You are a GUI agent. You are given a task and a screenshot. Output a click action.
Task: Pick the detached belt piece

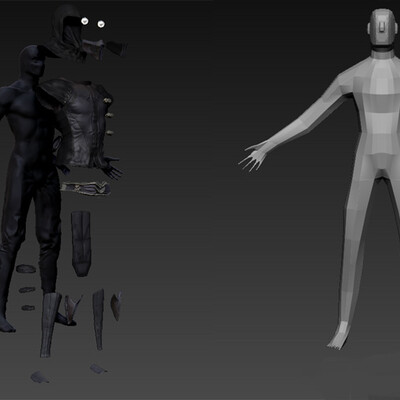[86, 188]
